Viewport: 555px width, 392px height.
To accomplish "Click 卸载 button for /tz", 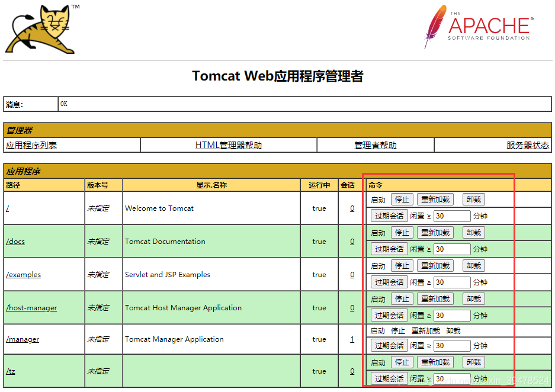I will pos(474,362).
